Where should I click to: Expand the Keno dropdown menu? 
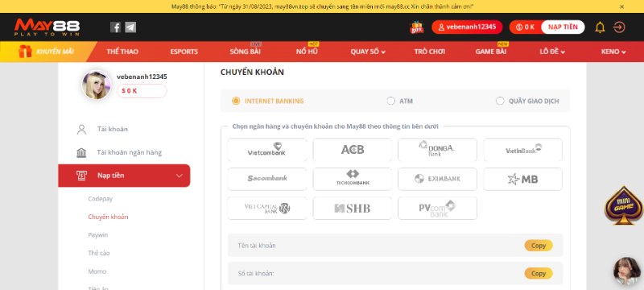pos(613,52)
